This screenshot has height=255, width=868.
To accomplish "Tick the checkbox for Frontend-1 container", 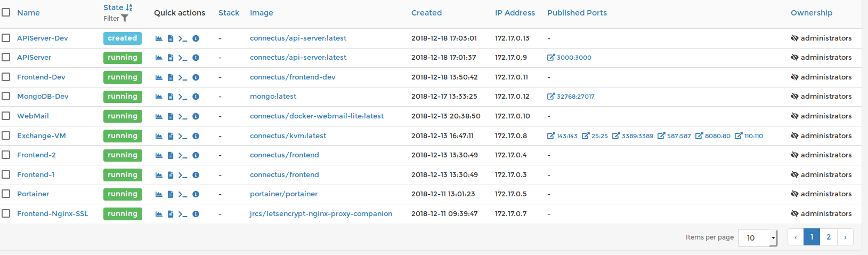I will click(6, 174).
